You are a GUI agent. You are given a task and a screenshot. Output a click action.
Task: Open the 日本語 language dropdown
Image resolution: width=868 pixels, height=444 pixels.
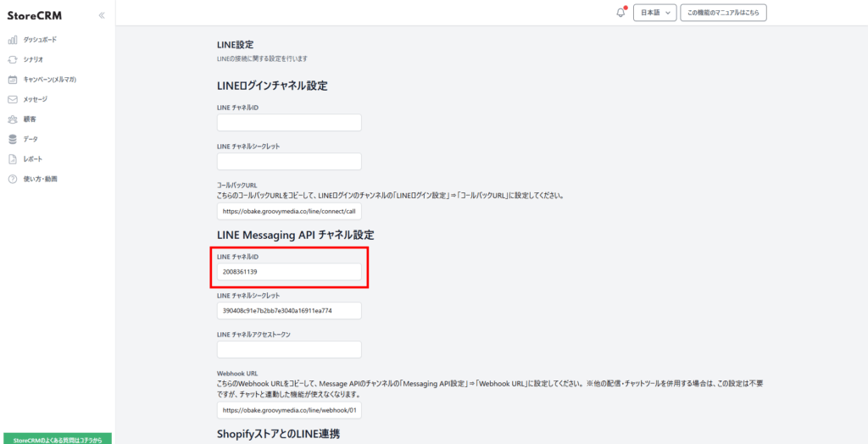pos(654,13)
